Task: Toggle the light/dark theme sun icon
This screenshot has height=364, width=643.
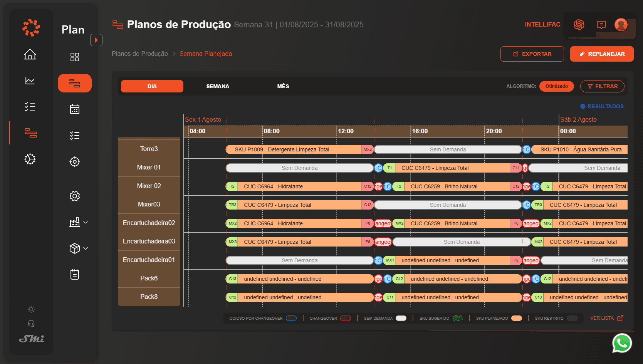Action: 31,309
